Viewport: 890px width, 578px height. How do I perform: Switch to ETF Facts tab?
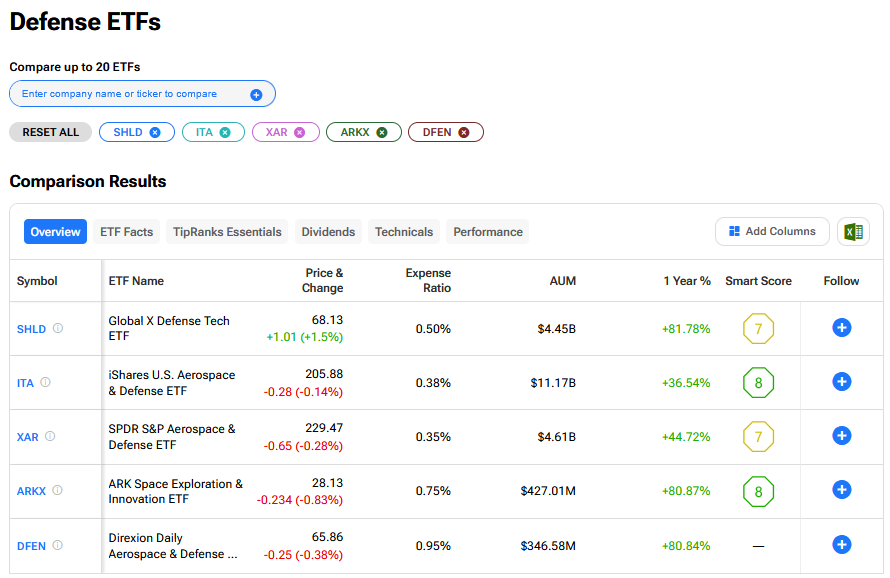pos(127,232)
